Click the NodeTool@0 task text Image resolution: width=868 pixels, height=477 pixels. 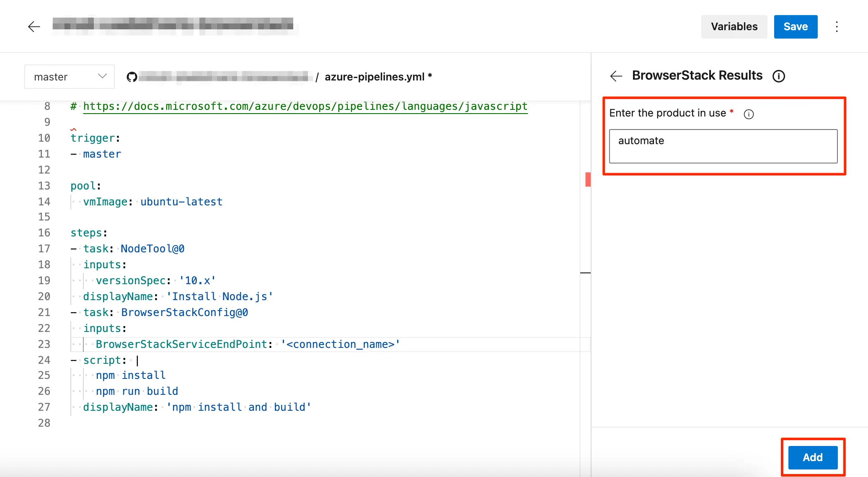coord(152,249)
